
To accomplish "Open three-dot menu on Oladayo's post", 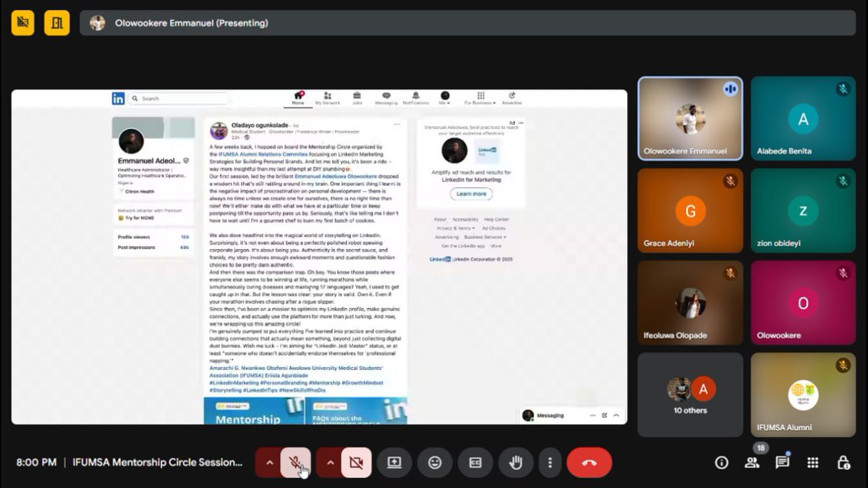I will [396, 125].
